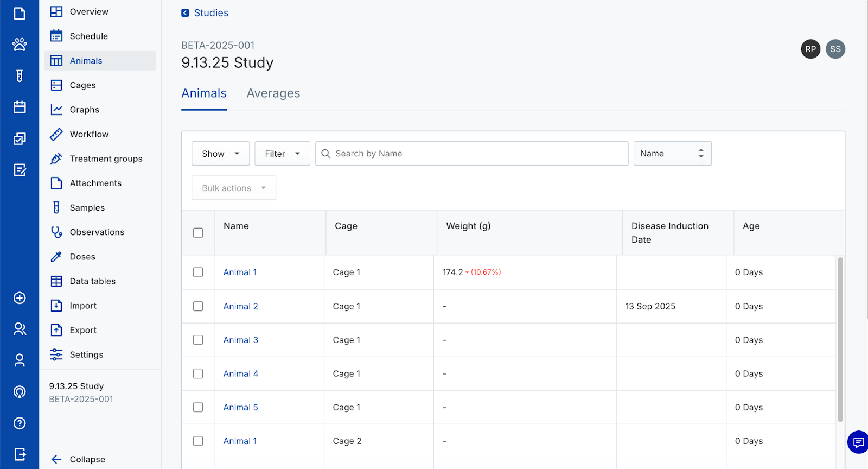
Task: Open the RP user avatar
Action: 810,49
